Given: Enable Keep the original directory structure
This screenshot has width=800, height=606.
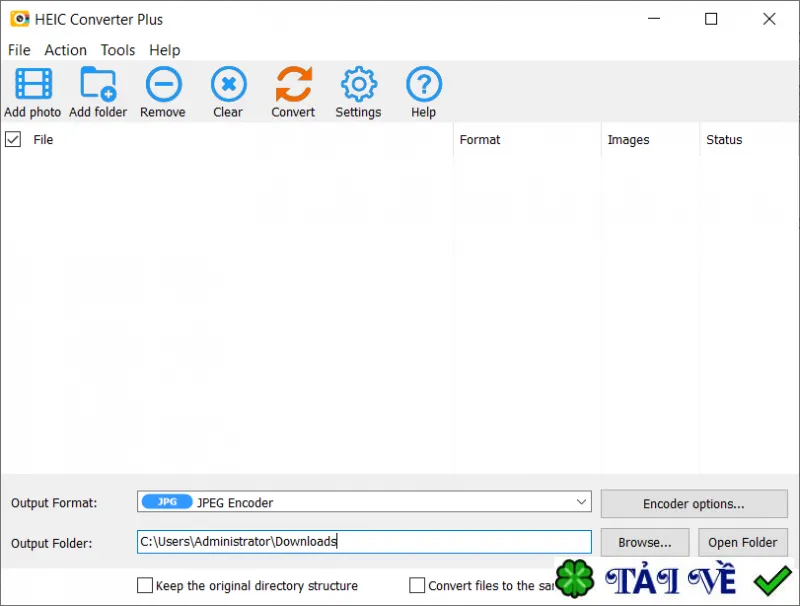Looking at the screenshot, I should [x=144, y=585].
